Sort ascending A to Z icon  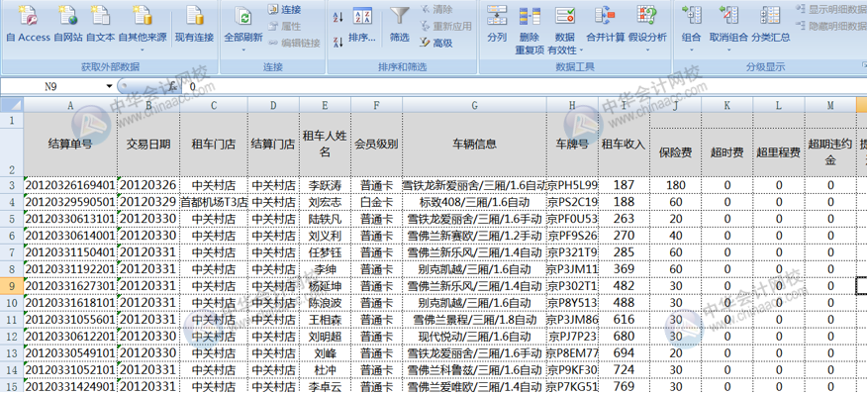click(338, 16)
